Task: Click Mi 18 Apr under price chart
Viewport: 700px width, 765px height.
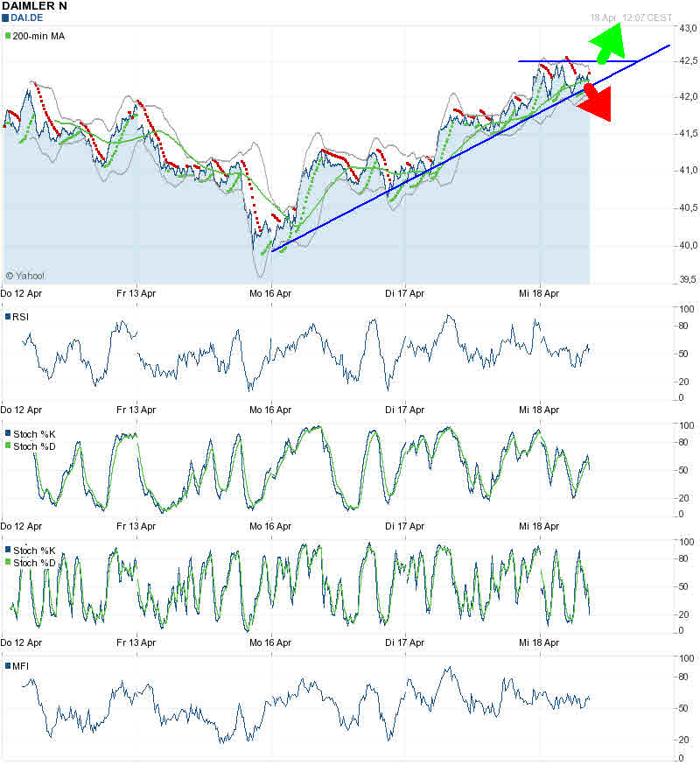Action: 539,293
